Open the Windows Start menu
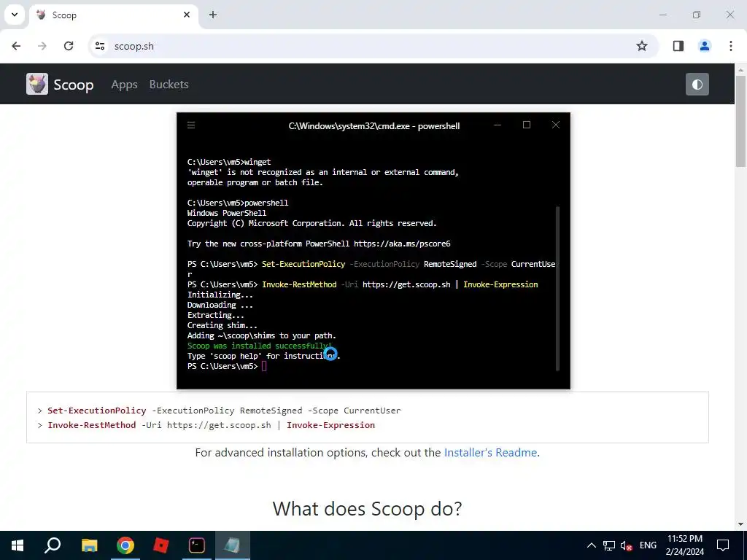Screen dimensions: 747x560 [x=18, y=545]
